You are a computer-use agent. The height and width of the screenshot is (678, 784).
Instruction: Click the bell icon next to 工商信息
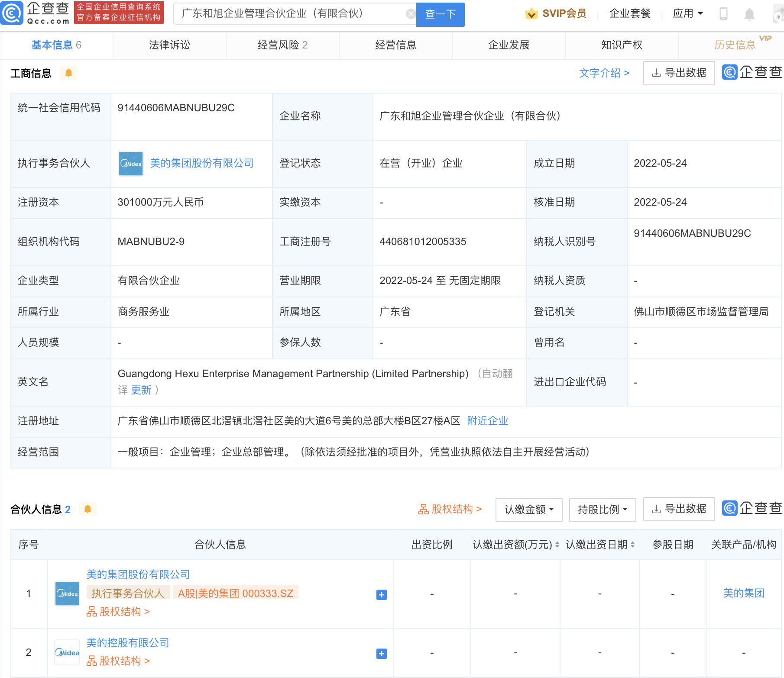pos(68,73)
